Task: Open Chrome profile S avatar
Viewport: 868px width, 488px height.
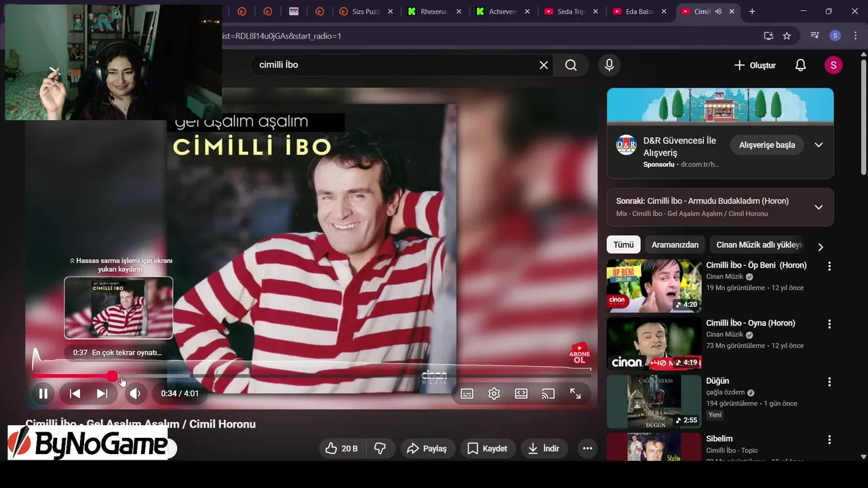Action: 835,36
